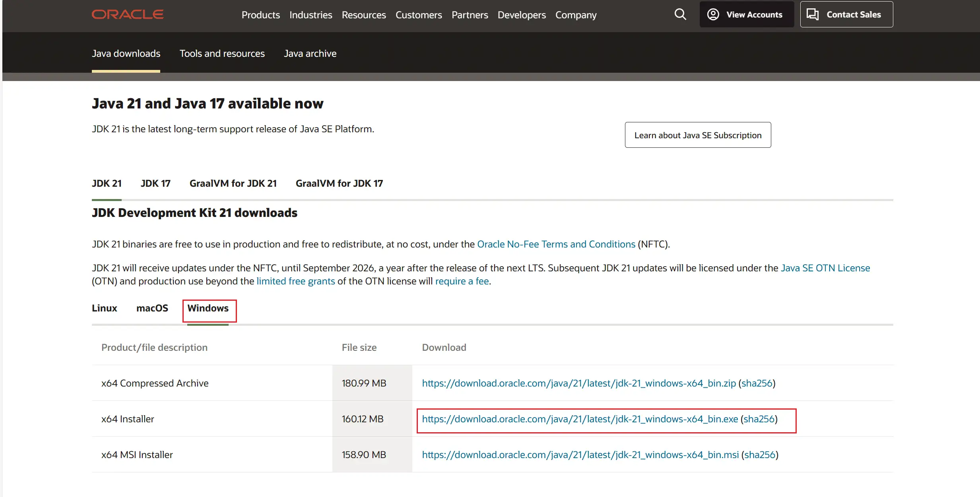The image size is (980, 497).
Task: Open Oracle No-Fee Terms and Conditions link
Action: [x=556, y=244]
